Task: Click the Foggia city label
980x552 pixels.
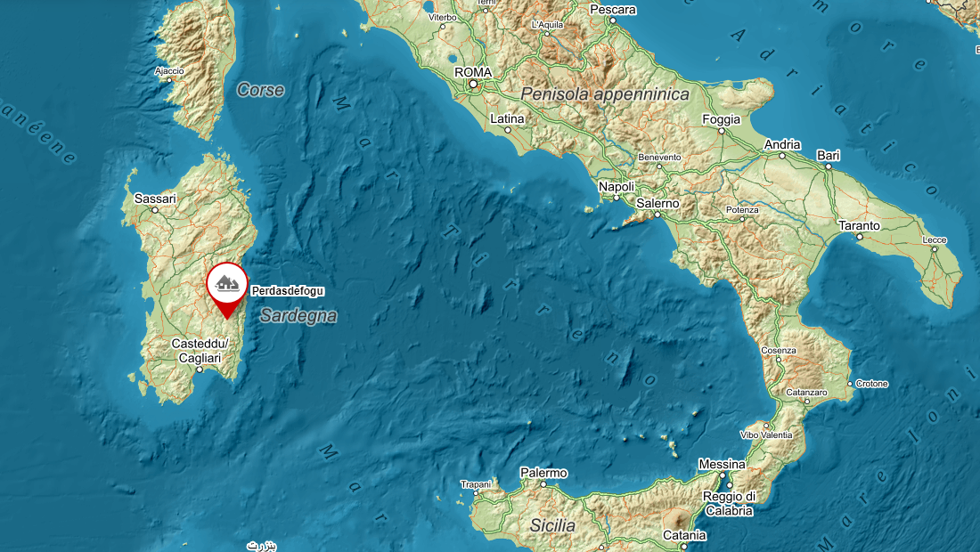Action: coord(722,119)
